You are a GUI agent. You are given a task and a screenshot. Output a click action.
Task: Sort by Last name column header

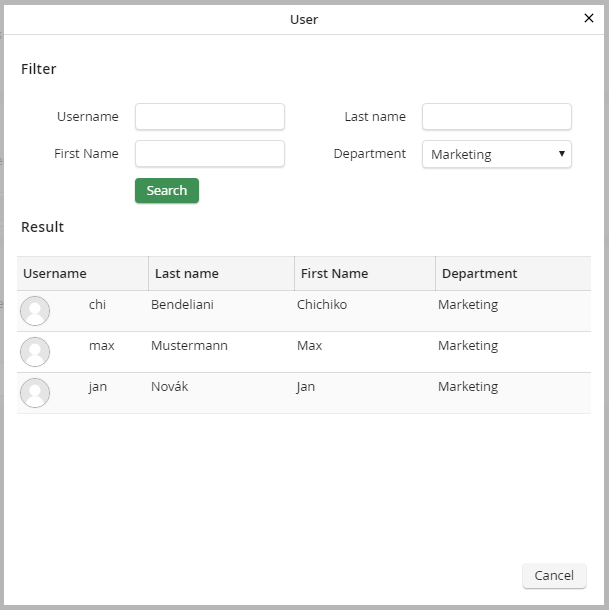tap(187, 274)
